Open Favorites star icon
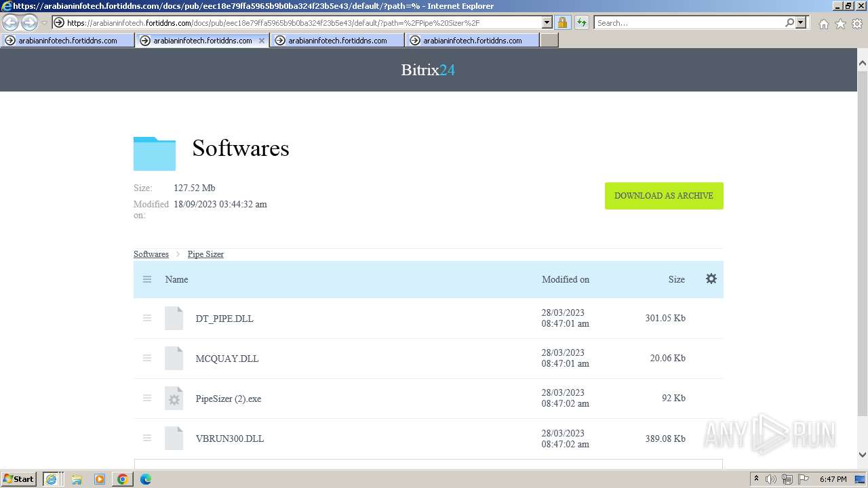 [x=840, y=24]
